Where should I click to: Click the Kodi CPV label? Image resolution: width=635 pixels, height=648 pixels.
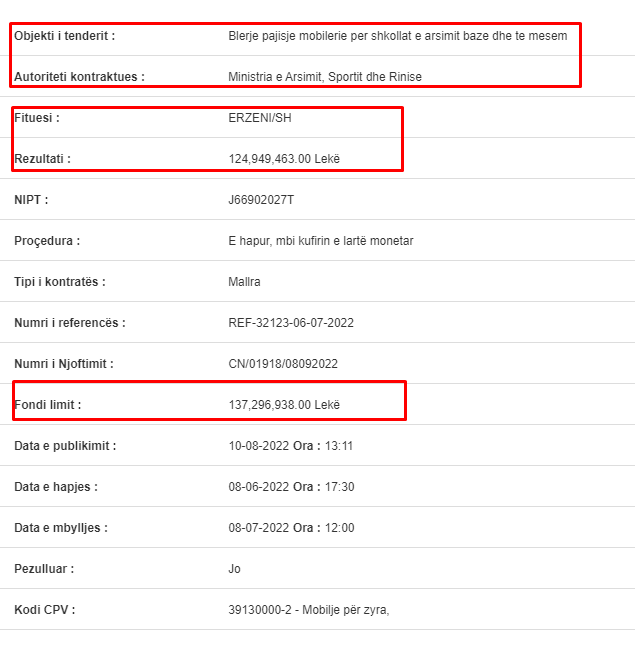(45, 610)
